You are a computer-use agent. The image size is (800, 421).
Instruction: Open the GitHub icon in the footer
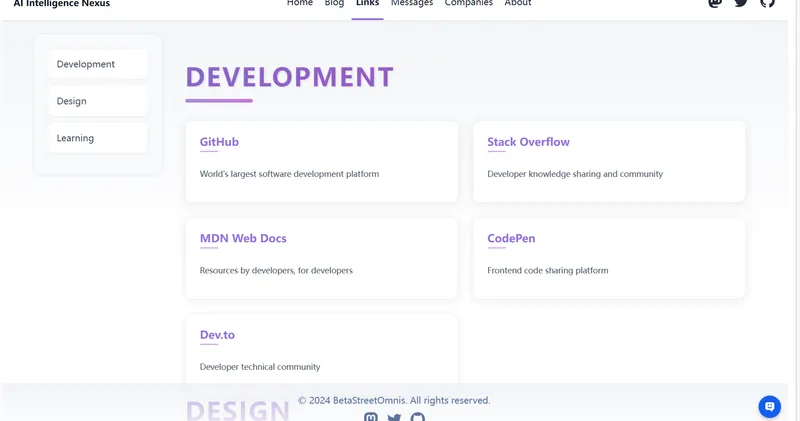418,416
